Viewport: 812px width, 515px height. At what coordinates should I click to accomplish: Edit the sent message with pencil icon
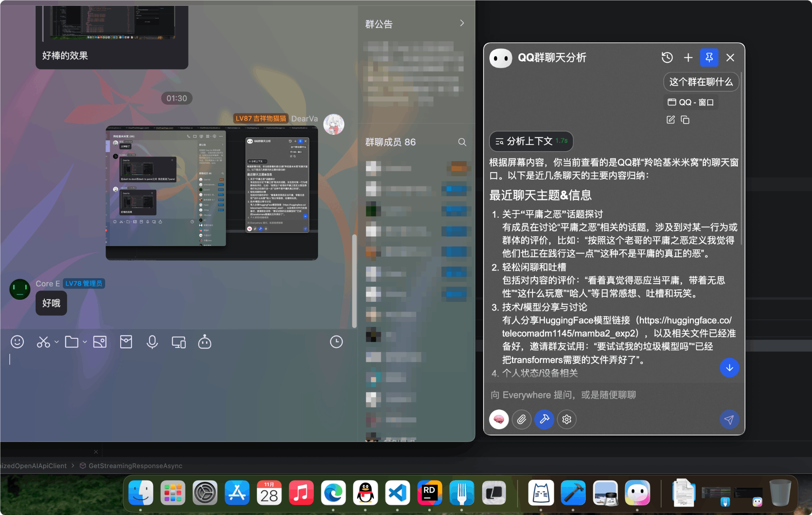coord(670,120)
